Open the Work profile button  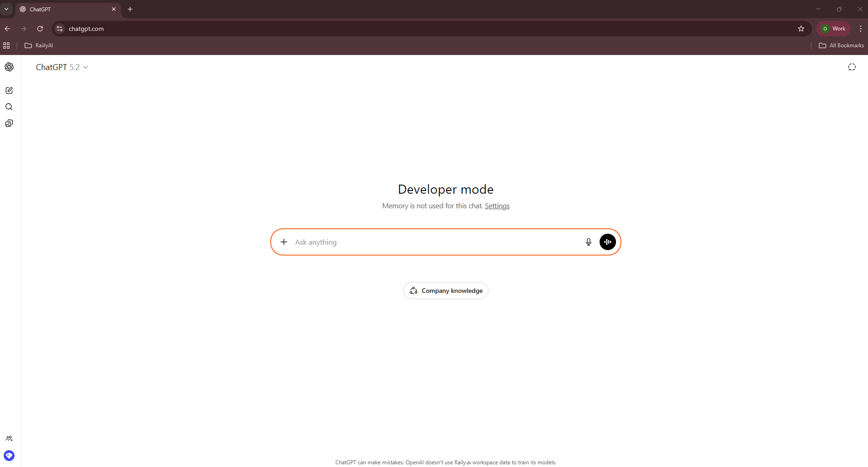833,29
